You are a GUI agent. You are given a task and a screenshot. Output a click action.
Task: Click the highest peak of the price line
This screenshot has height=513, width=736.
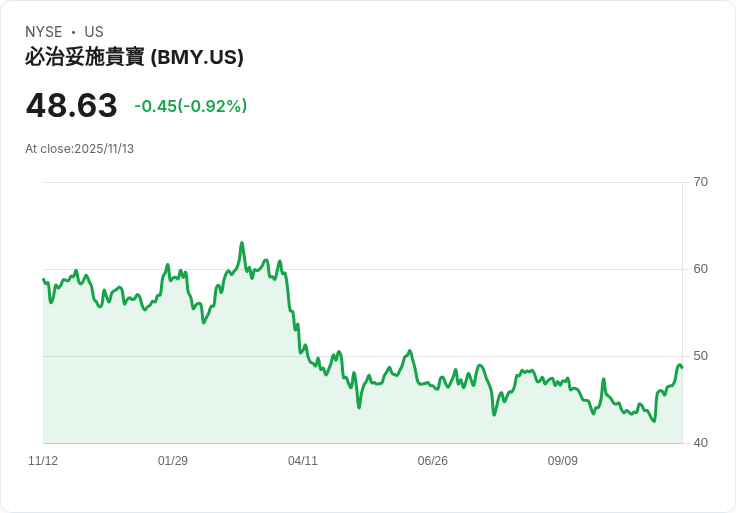click(x=242, y=243)
